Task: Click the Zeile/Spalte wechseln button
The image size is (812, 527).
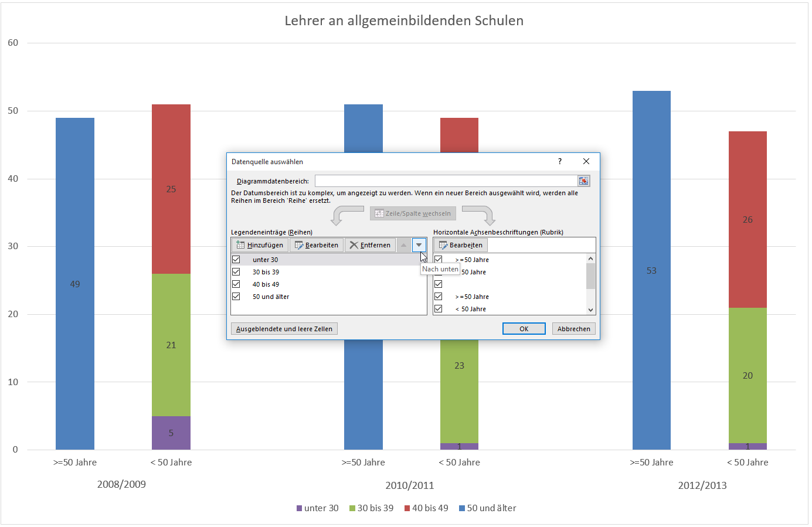Action: pos(413,213)
